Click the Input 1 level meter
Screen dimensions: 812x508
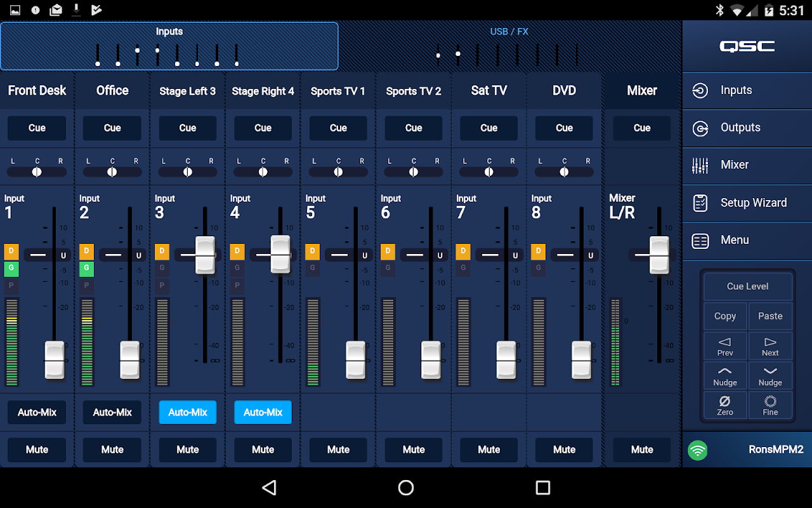(11, 342)
